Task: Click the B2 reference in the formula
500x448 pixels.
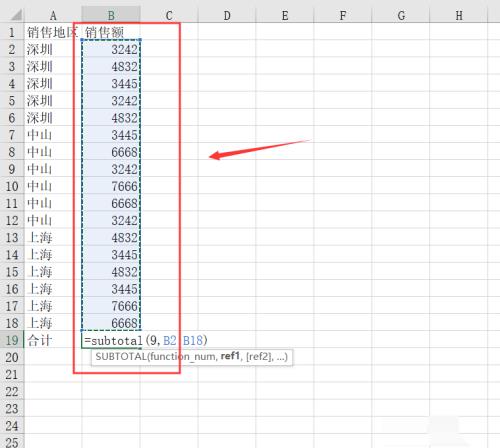Action: point(170,340)
